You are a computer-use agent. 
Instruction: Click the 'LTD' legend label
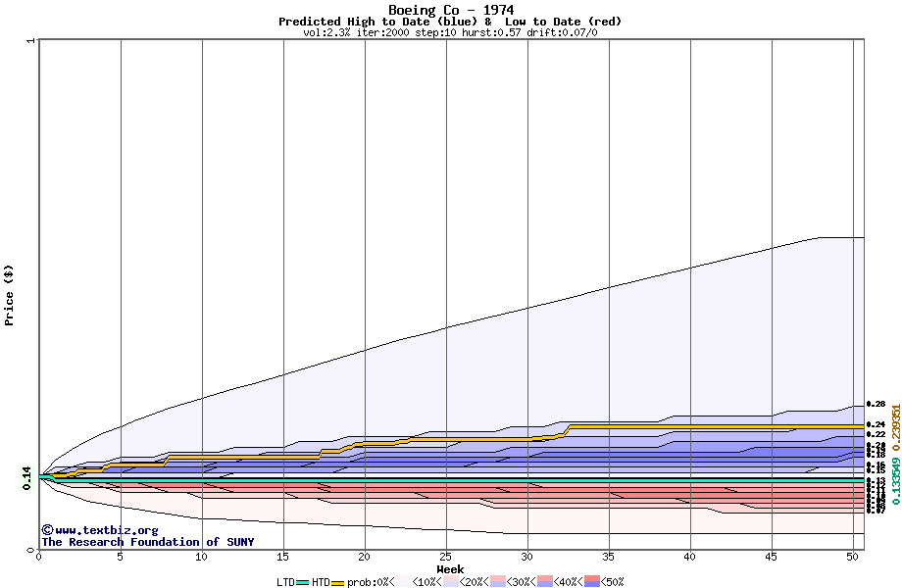[x=286, y=582]
